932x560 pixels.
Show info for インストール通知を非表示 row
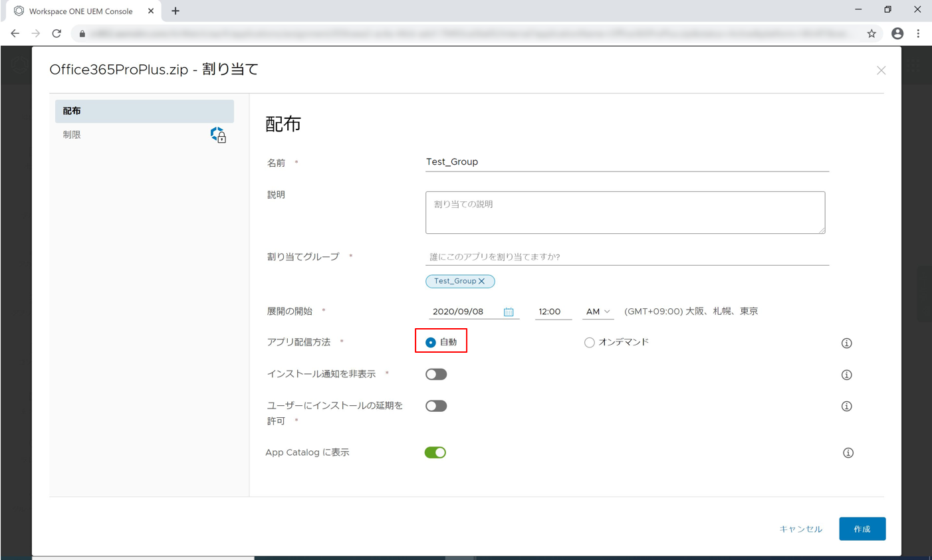846,375
